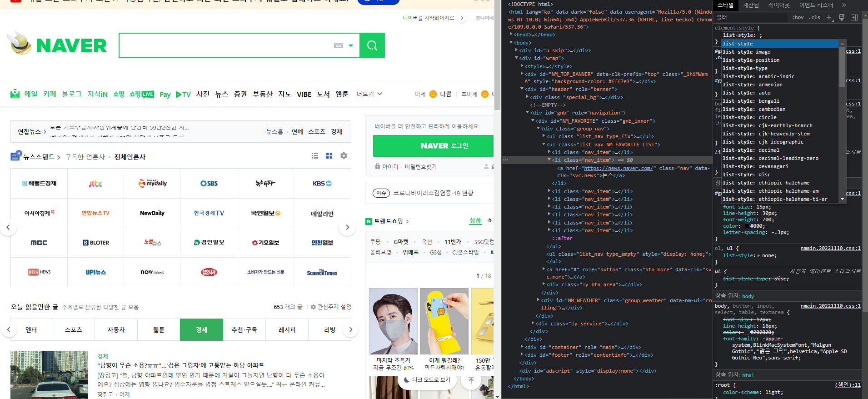Open the ScienceTimes press logo
Screen dimensions: 868x399
coord(322,272)
